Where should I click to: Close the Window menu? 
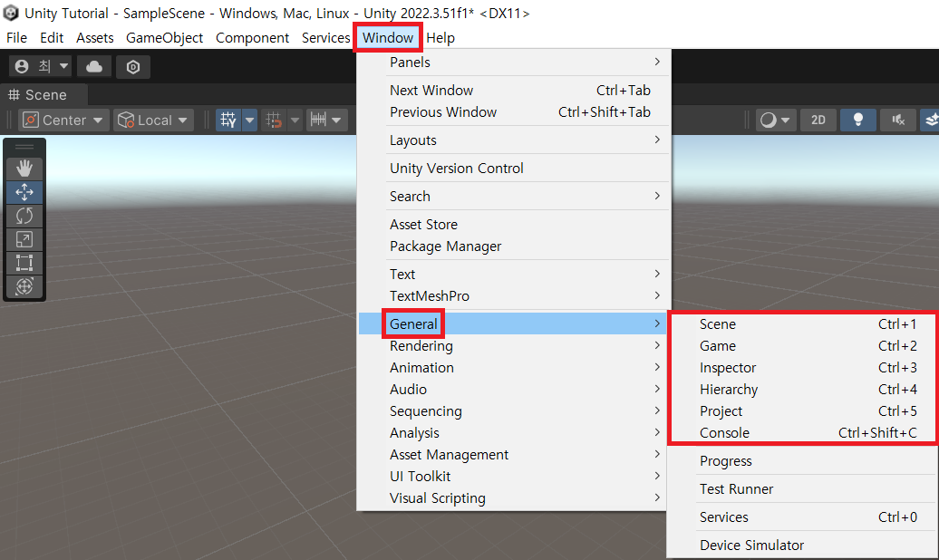[x=388, y=38]
